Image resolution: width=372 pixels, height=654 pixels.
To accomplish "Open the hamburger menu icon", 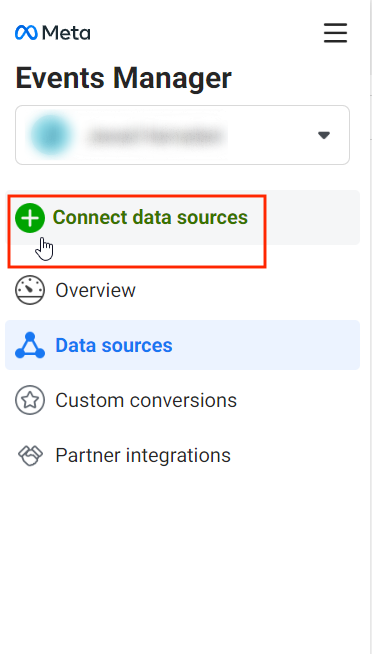I will point(335,33).
